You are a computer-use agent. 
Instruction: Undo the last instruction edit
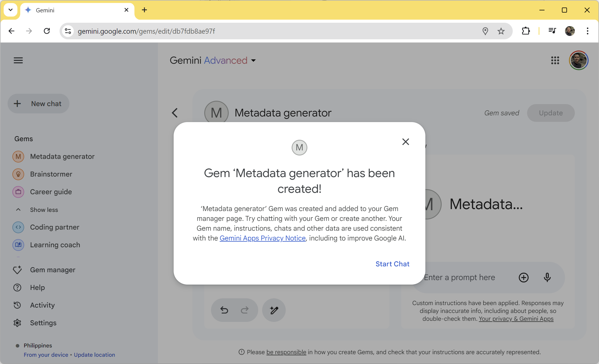224,310
